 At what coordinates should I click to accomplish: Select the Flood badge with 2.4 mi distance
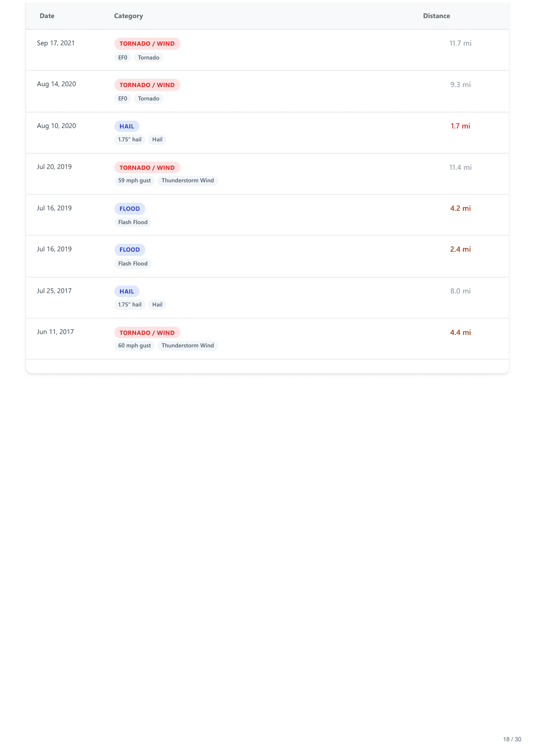(x=130, y=250)
